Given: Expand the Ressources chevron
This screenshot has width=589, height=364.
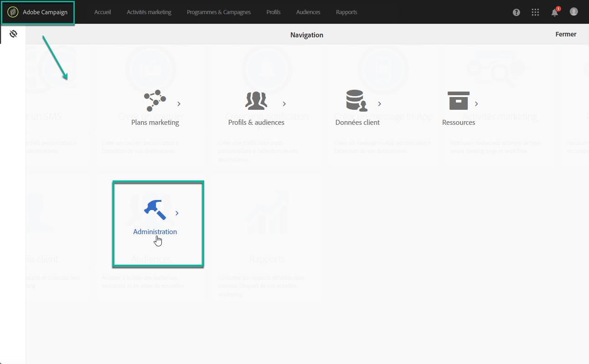Looking at the screenshot, I should (476, 104).
